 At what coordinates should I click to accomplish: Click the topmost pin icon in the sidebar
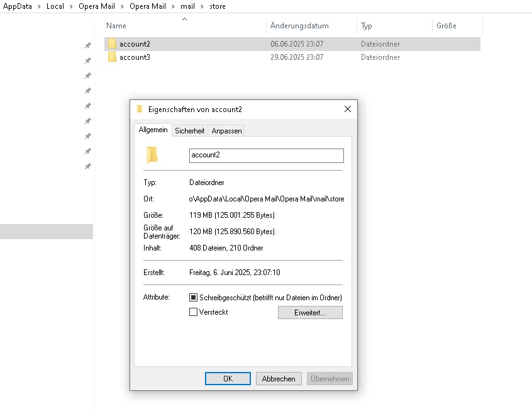[88, 45]
